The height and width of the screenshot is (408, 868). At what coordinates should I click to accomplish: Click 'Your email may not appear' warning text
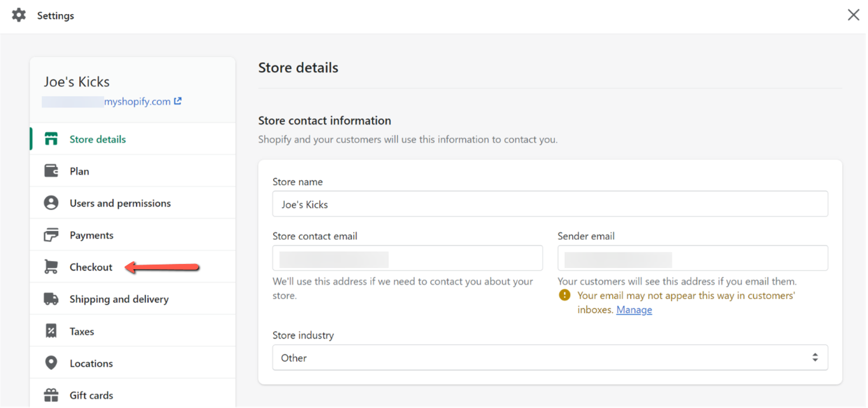(x=686, y=302)
